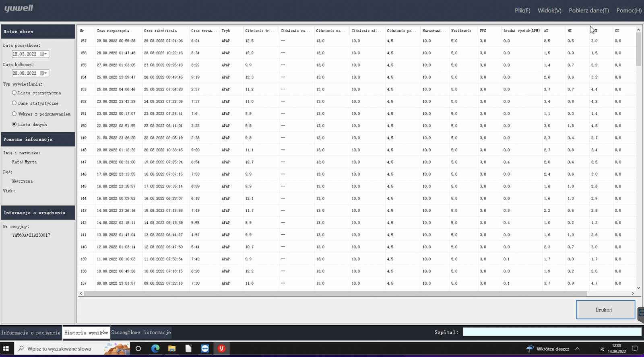Image resolution: width=644 pixels, height=357 pixels.
Task: Select Wykres z podsumowaniem radio button
Action: click(x=14, y=114)
